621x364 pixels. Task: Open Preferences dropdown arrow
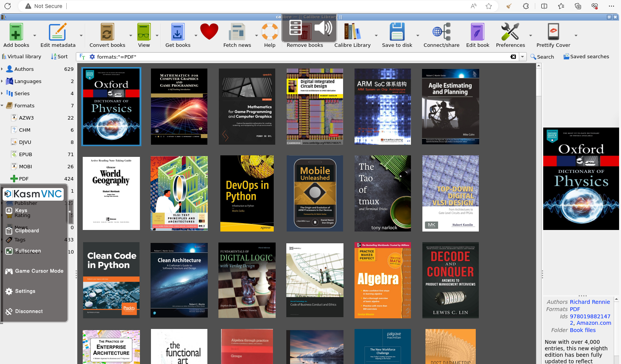pos(530,35)
